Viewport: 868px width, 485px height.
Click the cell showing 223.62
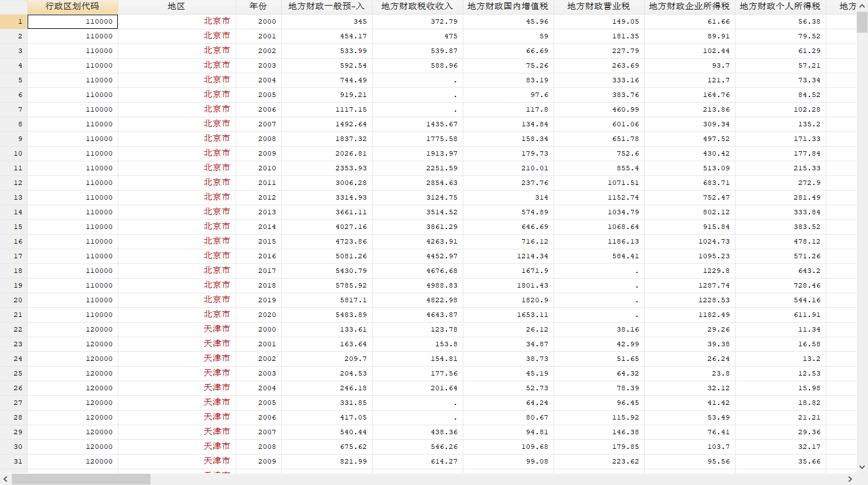599,461
